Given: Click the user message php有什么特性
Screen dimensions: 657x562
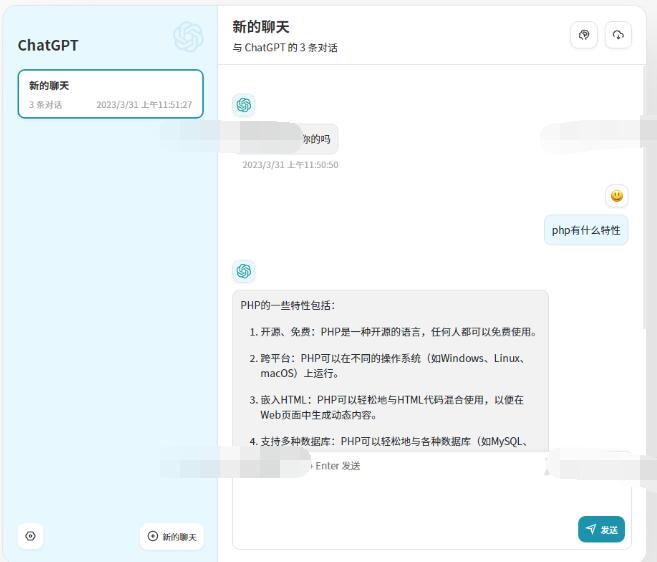Looking at the screenshot, I should tap(586, 230).
